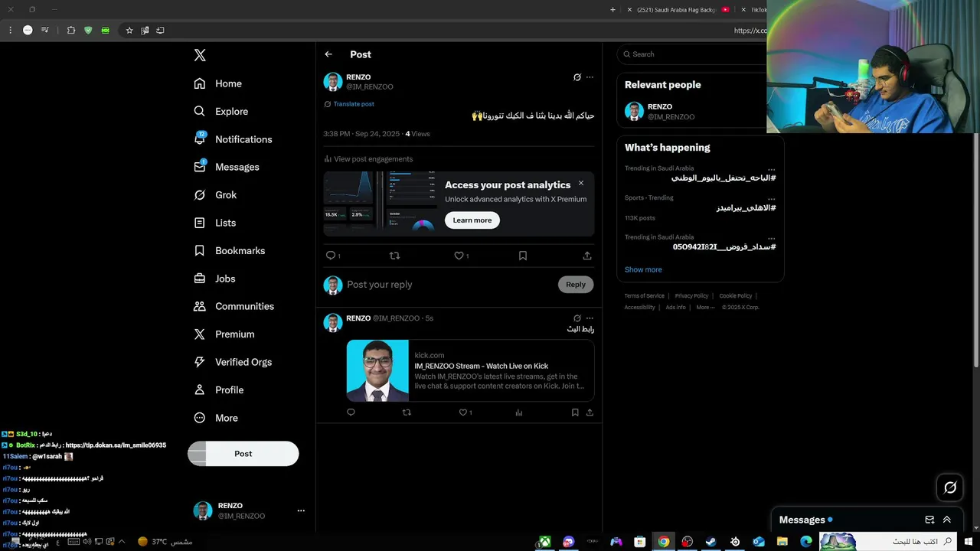Bookmark the Kick link post

click(x=575, y=412)
